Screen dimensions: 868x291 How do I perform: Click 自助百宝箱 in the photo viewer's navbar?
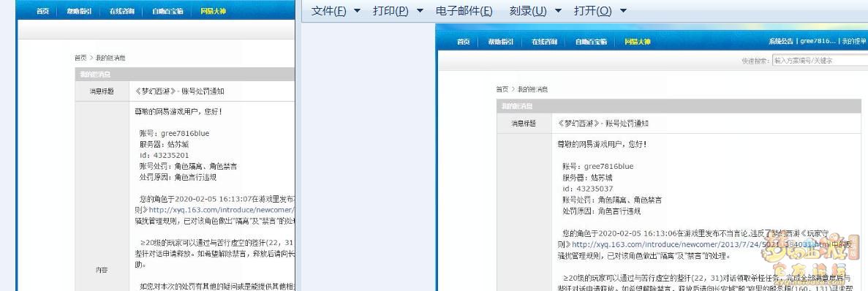click(591, 42)
